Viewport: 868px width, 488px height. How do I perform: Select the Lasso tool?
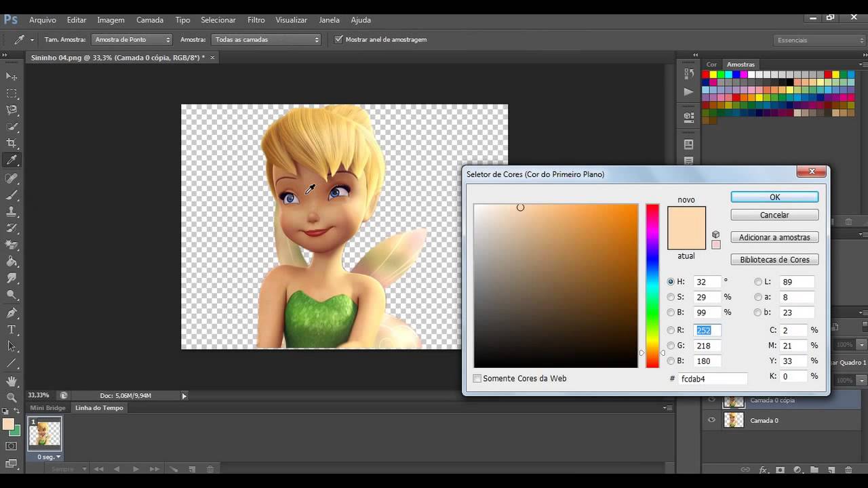coord(12,110)
